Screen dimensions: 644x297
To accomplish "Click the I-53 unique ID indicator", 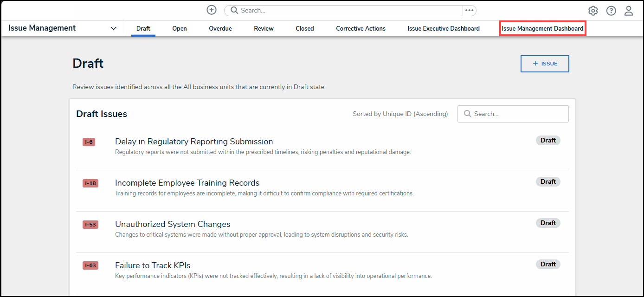I will [x=90, y=224].
